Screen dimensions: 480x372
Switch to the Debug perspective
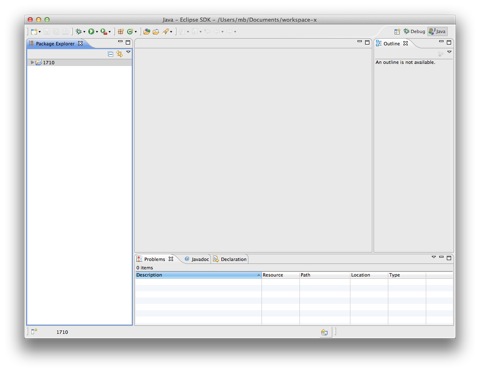point(414,31)
